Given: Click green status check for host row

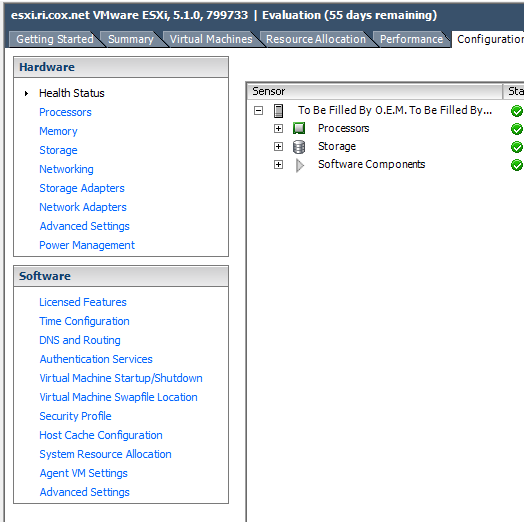Looking at the screenshot, I should tap(517, 111).
